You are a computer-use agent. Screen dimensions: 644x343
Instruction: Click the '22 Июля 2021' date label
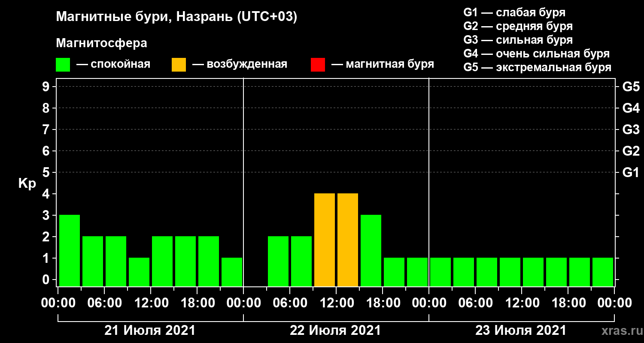point(335,331)
